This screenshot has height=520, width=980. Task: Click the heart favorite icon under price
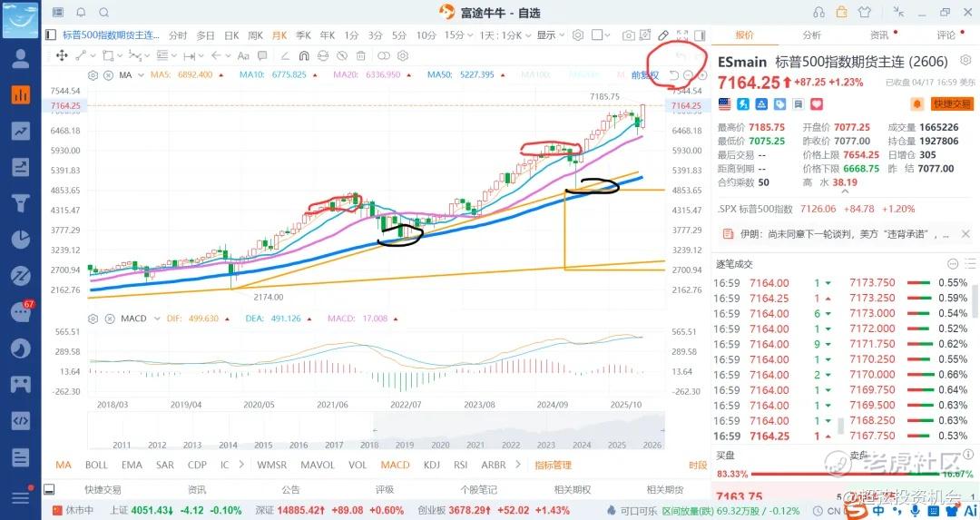point(817,103)
